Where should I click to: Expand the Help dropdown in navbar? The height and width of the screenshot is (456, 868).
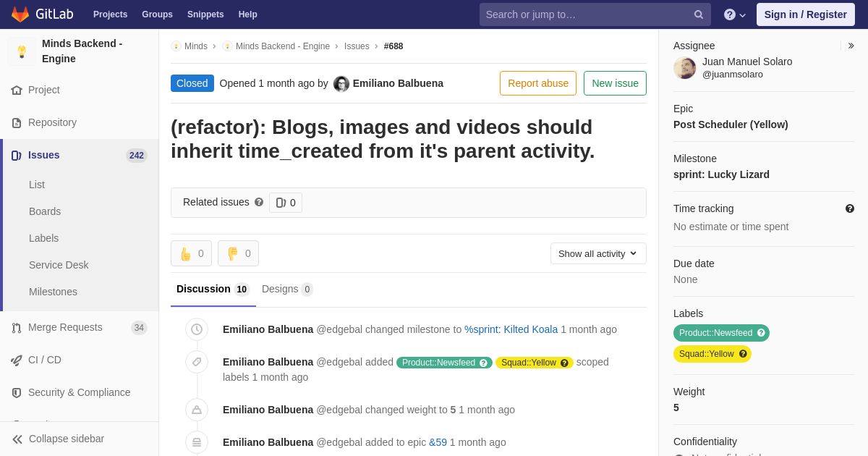point(734,14)
